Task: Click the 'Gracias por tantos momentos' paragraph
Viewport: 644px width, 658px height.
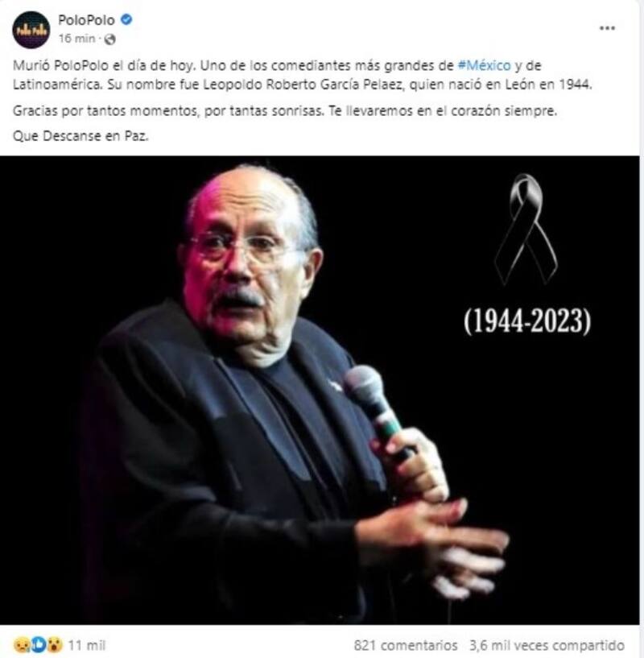Action: coord(285,111)
